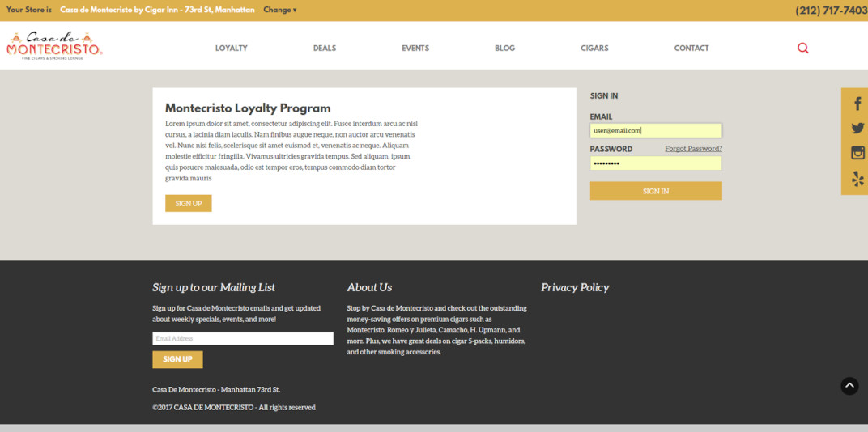Screen dimensions: 868x432
Task: Click the scroll-to-top arrow button
Action: [849, 386]
